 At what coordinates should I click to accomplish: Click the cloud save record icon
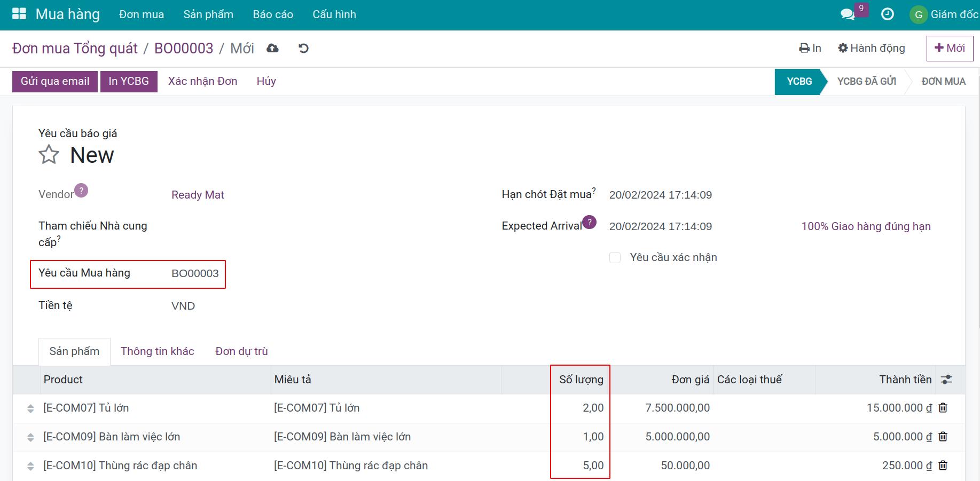point(272,49)
